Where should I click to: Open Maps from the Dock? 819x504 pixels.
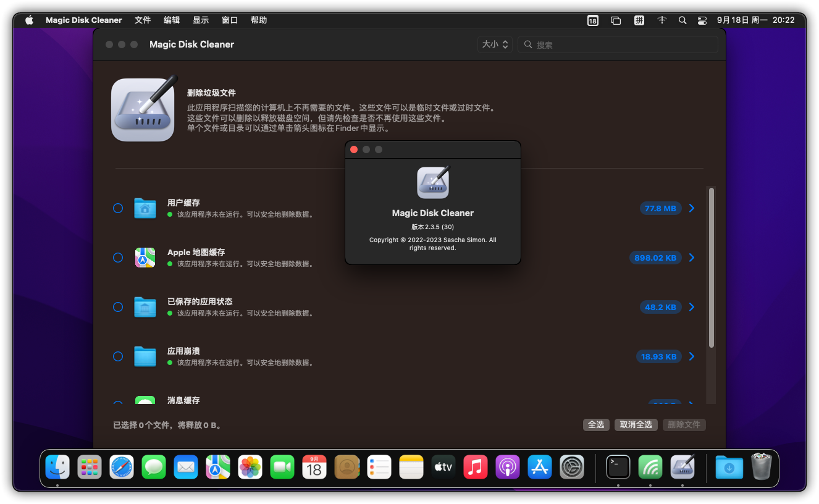point(218,467)
